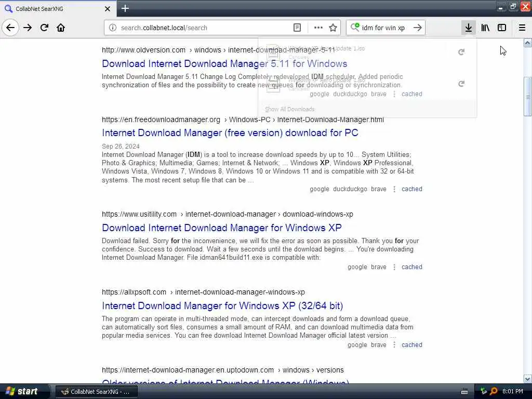Show site information for search.collabnet.local
Image resolution: width=532 pixels, height=399 pixels.
point(113,28)
